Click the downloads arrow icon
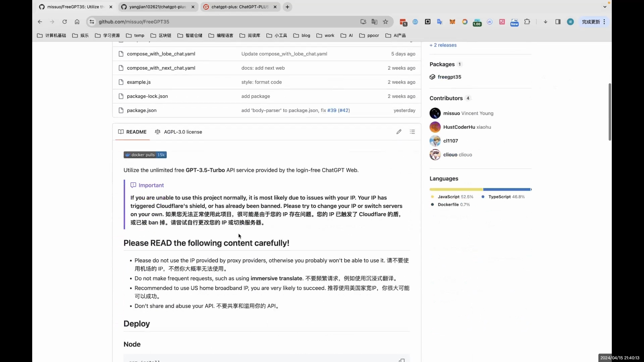The height and width of the screenshot is (362, 644). point(545,22)
